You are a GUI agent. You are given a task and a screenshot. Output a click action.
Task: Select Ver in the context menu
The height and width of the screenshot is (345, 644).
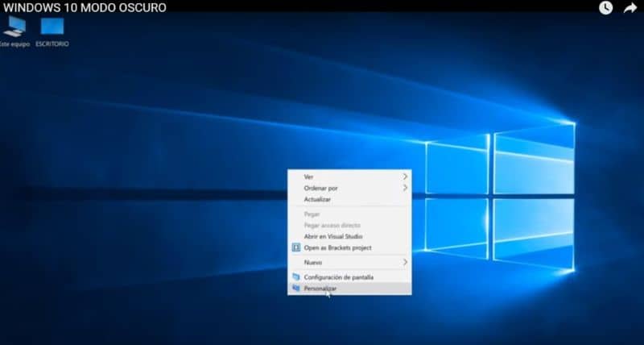349,177
